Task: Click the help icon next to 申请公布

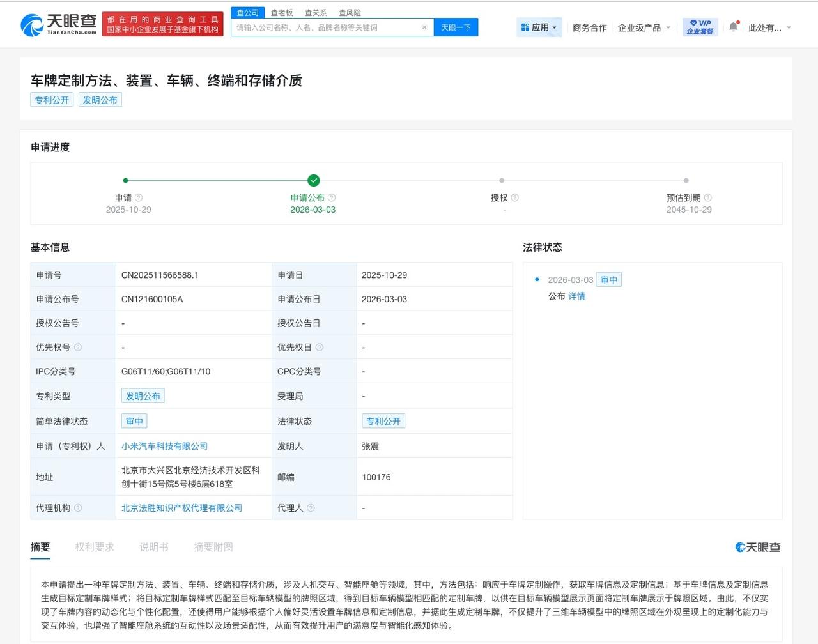Action: 332,197
